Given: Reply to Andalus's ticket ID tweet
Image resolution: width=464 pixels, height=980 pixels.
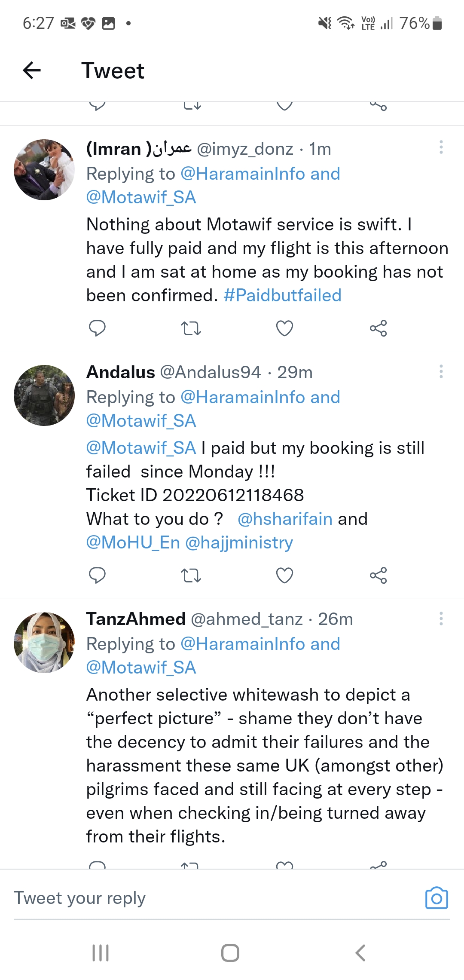Looking at the screenshot, I should point(97,575).
